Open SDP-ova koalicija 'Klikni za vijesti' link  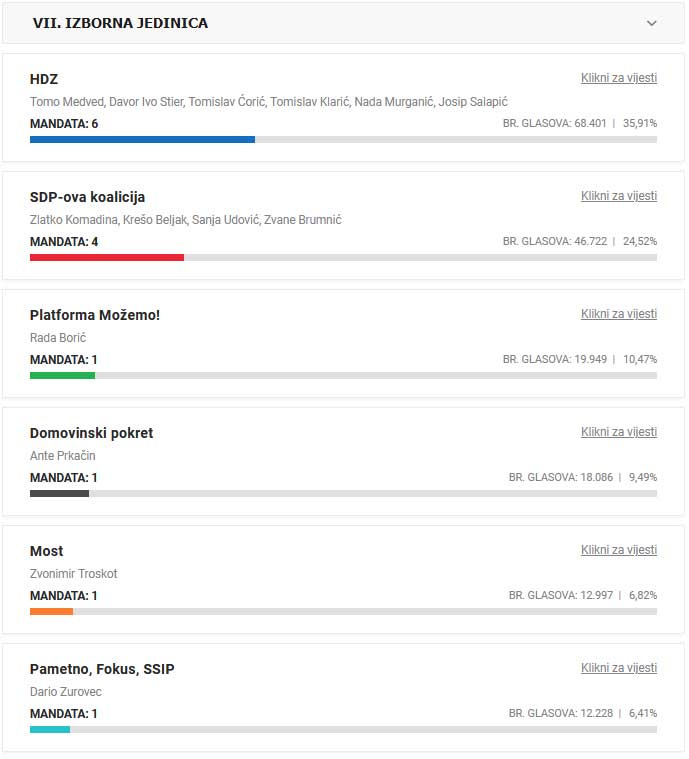[x=618, y=196]
